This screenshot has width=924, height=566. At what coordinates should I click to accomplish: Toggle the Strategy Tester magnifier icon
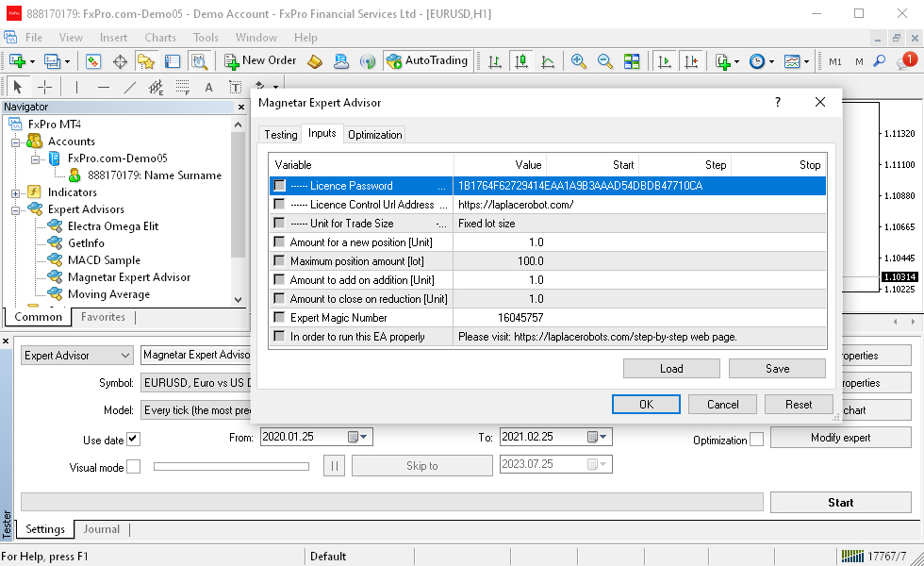[x=199, y=60]
